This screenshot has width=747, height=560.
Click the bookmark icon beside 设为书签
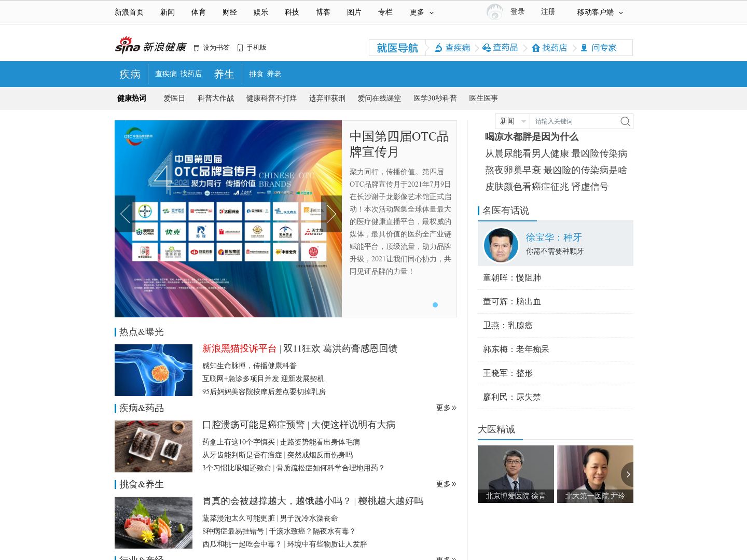(x=197, y=48)
